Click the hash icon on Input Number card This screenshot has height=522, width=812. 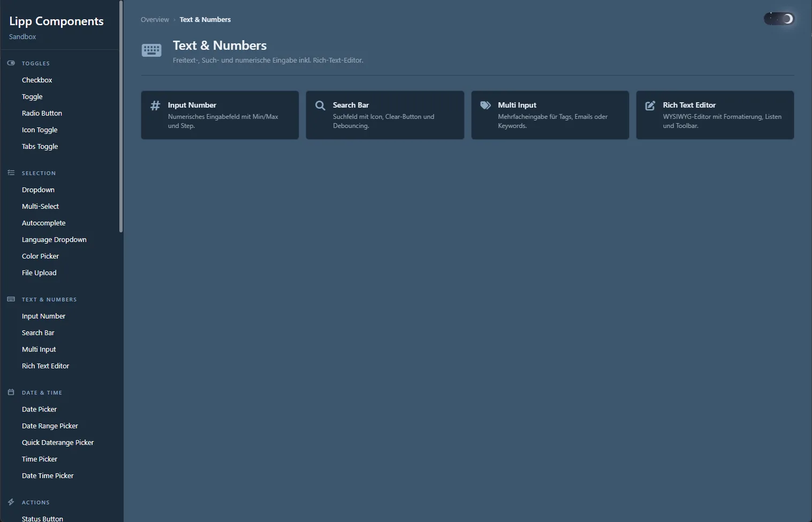tap(155, 105)
